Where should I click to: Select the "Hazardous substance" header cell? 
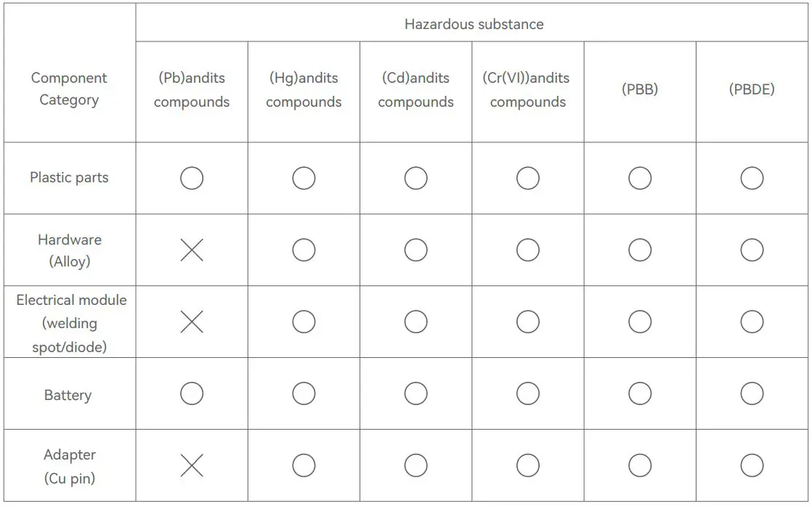pyautogui.click(x=474, y=24)
